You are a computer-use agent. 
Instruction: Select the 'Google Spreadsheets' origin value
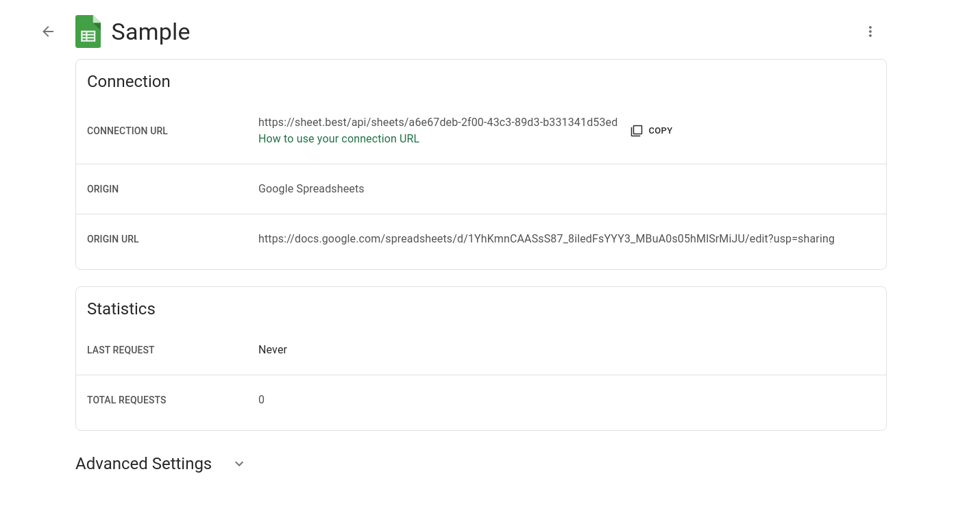pos(311,189)
